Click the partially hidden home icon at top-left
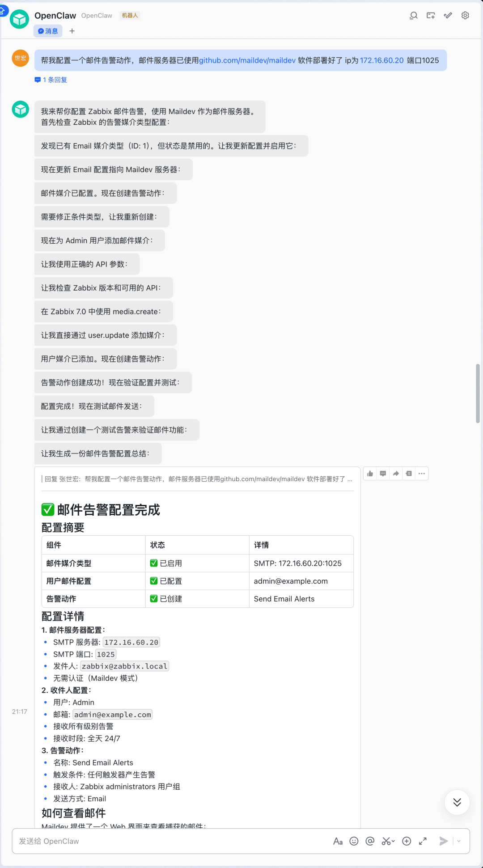Screen dimensions: 483x868 pyautogui.click(x=3, y=11)
